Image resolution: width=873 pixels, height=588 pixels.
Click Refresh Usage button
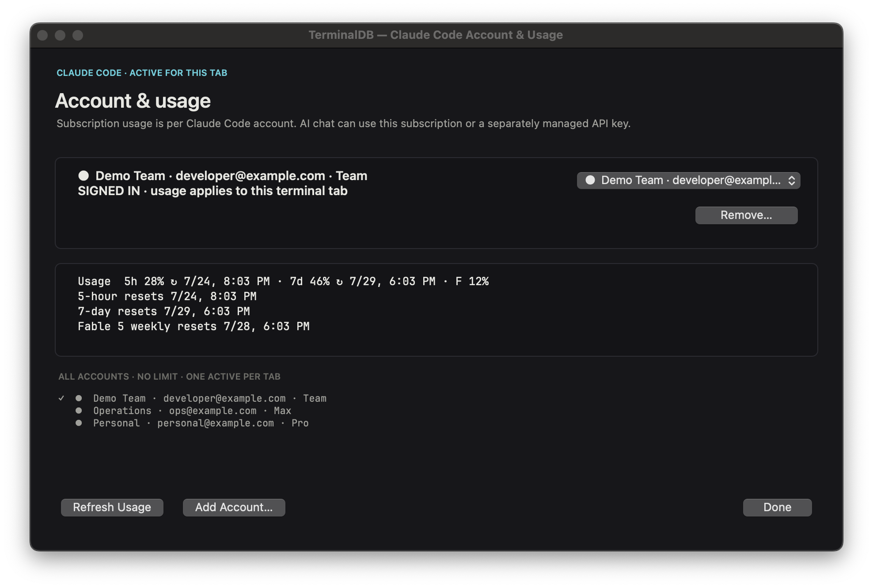[x=112, y=507]
